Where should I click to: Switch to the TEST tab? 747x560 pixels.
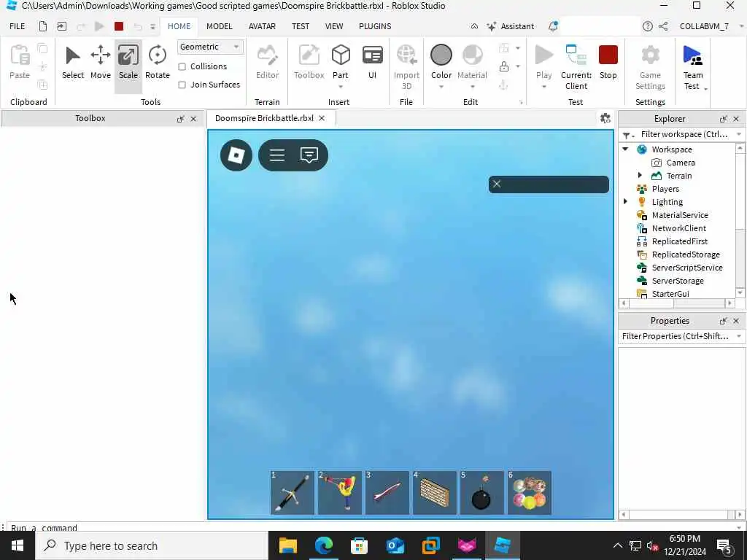[x=300, y=26]
